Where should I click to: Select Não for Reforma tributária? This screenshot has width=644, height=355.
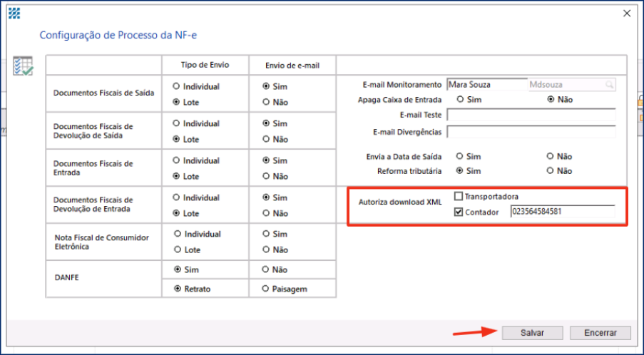coord(550,171)
